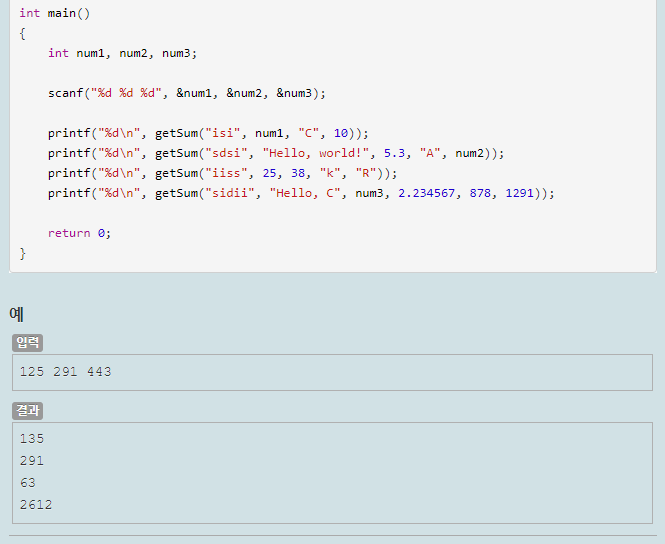
Task: Click the int main() code line
Action: 55,13
